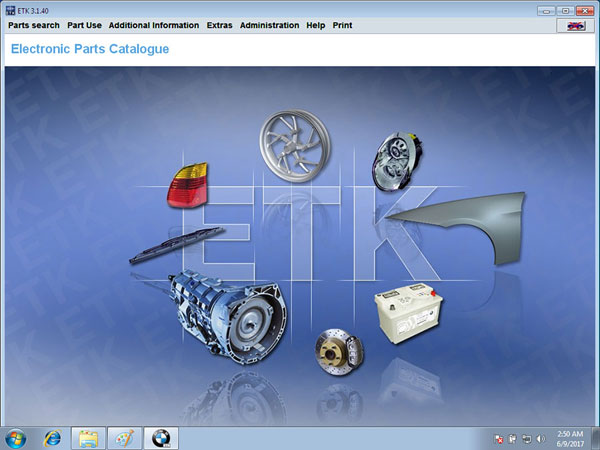
Task: Click the Electronic Parts Catalogue heading
Action: pos(90,49)
